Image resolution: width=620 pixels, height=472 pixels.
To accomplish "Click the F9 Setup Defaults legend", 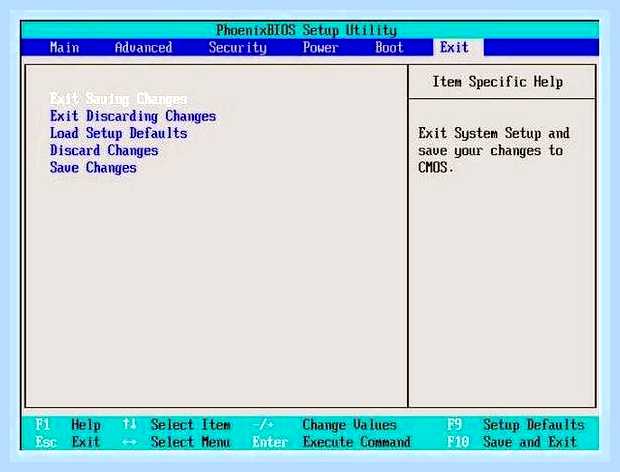I will (516, 425).
